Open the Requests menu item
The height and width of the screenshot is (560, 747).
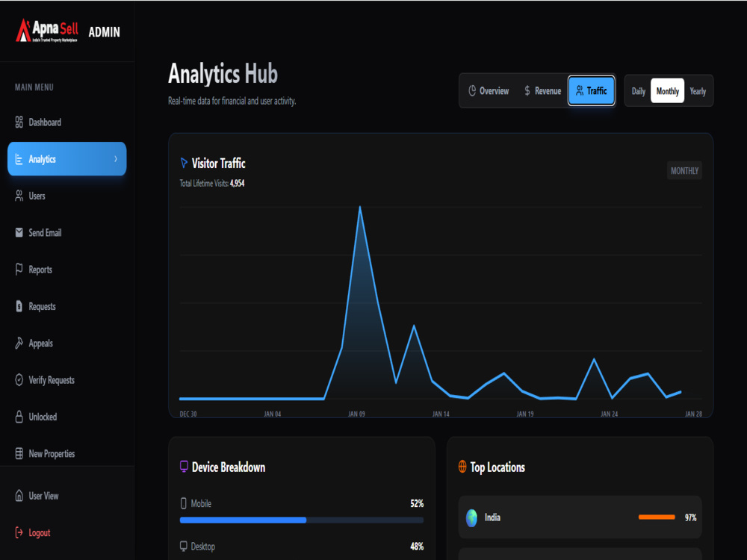coord(66,306)
